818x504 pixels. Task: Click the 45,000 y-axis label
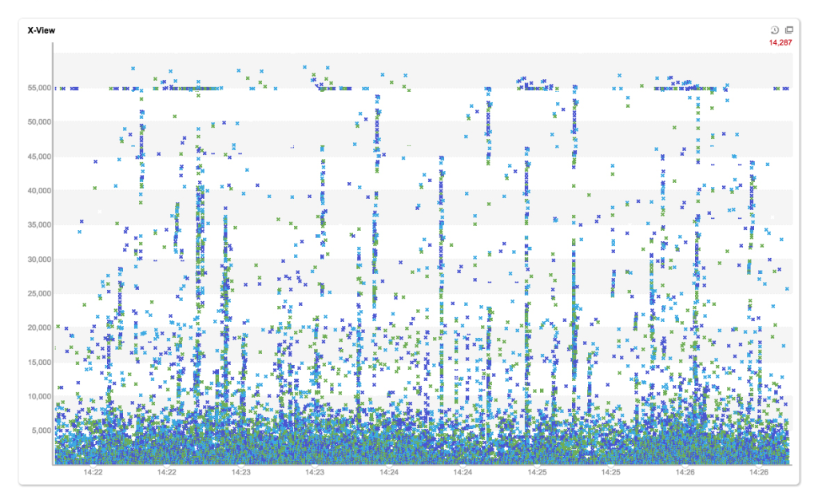(x=35, y=157)
